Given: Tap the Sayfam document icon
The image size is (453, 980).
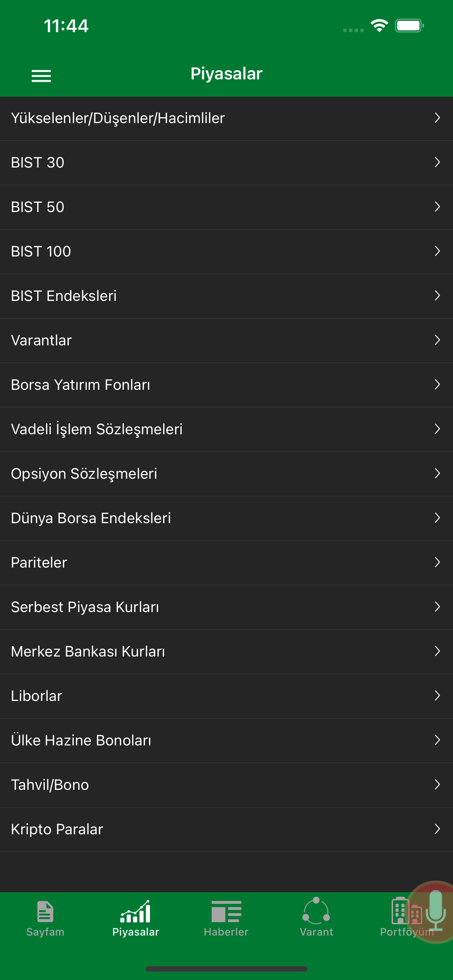Looking at the screenshot, I should 45,912.
